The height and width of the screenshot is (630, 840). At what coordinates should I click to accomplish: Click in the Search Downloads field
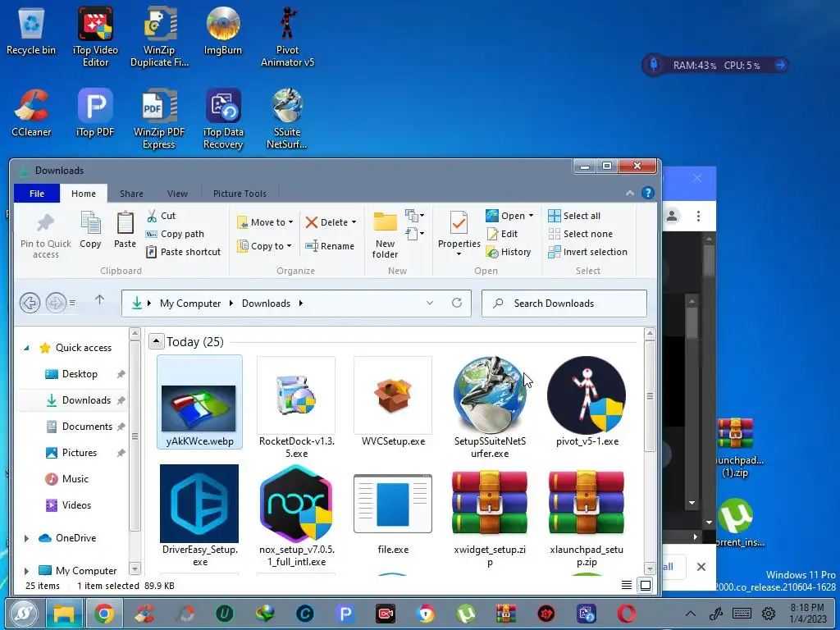tap(564, 304)
